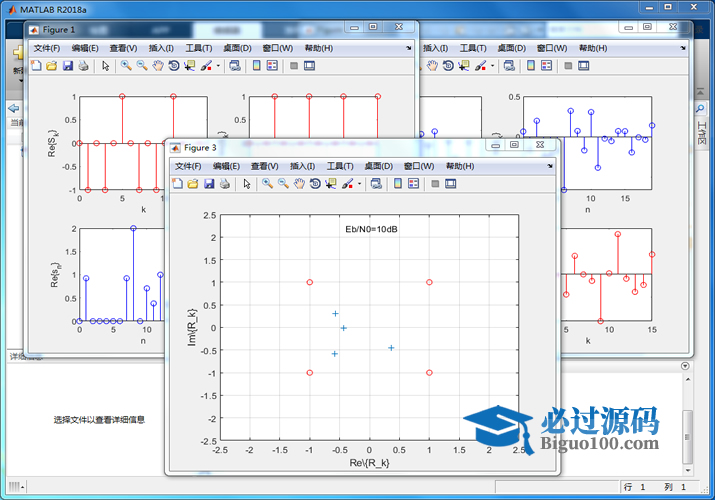Image resolution: width=715 pixels, height=500 pixels.
Task: Select Pan hand tool in Figure 3
Action: (299, 184)
